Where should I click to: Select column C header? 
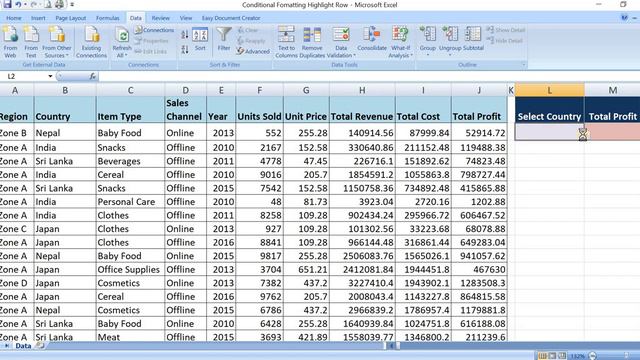pos(130,90)
